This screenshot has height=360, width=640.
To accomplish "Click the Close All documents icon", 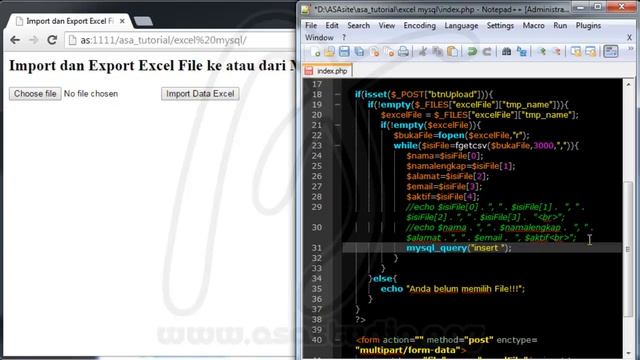I will pos(389,51).
